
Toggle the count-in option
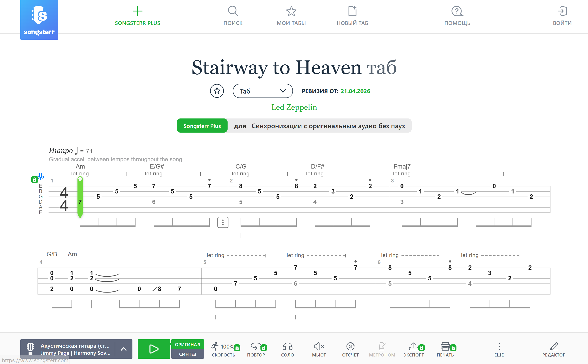pos(350,349)
